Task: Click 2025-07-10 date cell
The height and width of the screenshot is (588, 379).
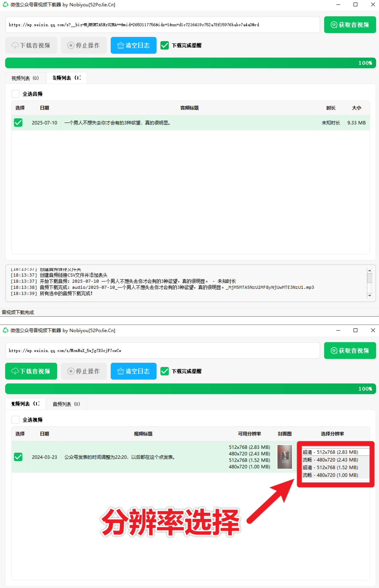Action: pos(44,123)
